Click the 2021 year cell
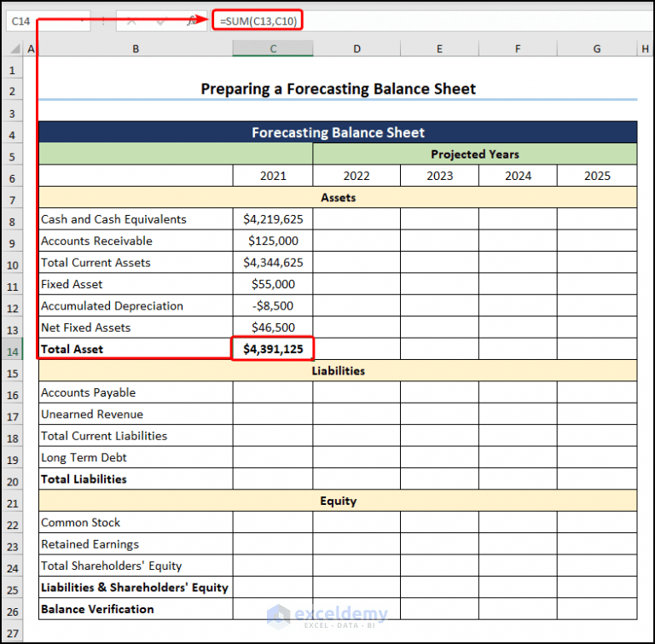 (273, 176)
